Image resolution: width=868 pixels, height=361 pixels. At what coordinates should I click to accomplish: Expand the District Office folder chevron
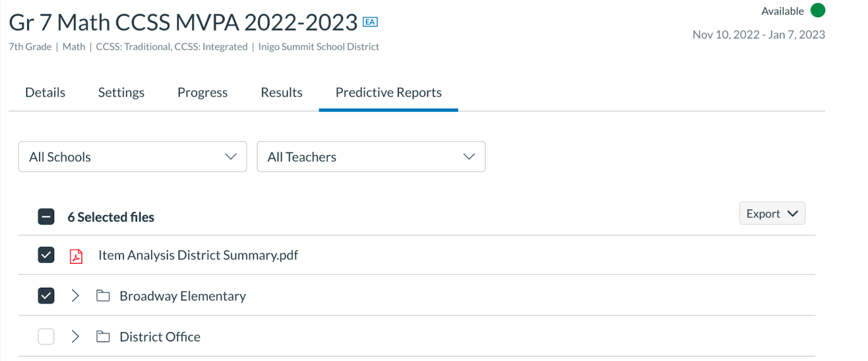point(75,337)
